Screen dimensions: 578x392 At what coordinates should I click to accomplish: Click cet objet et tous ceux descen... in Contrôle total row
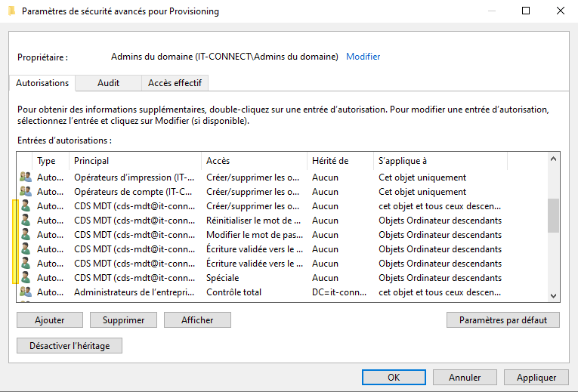coord(440,292)
